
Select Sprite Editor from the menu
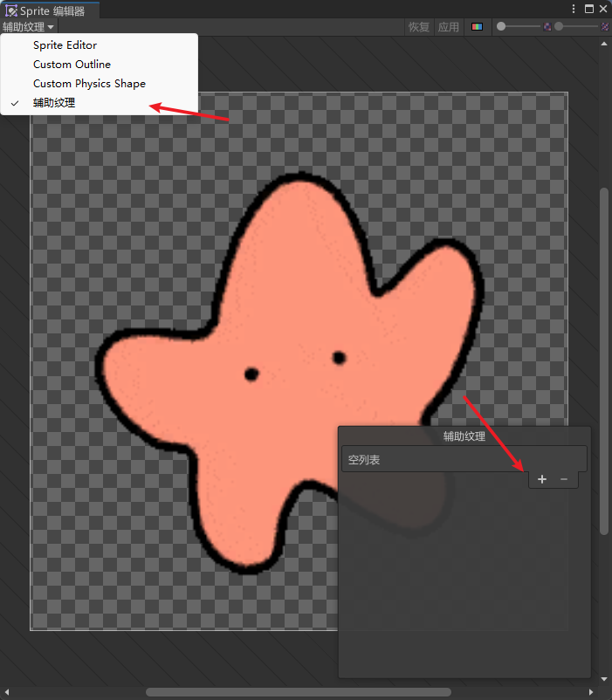pos(100,45)
